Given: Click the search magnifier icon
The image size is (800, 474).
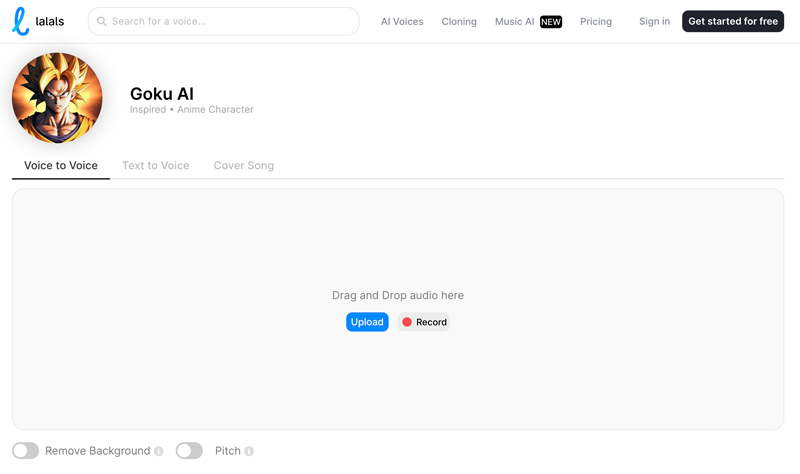Looking at the screenshot, I should (x=102, y=21).
